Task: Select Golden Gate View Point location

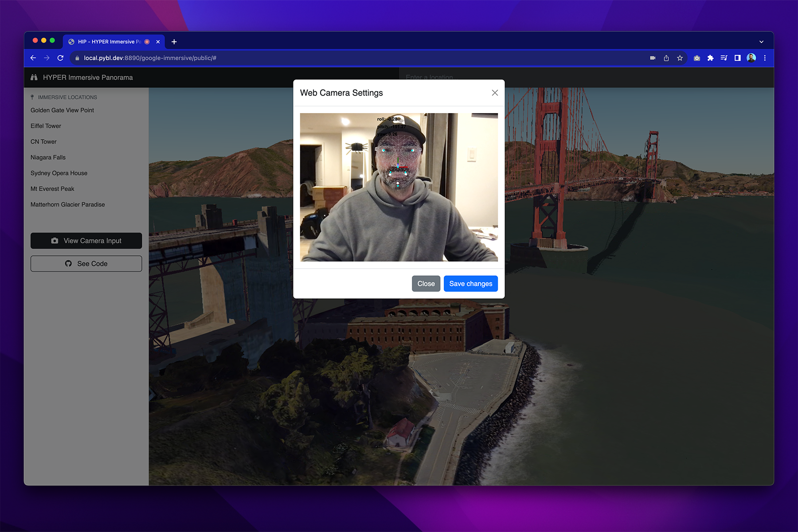Action: [62, 110]
